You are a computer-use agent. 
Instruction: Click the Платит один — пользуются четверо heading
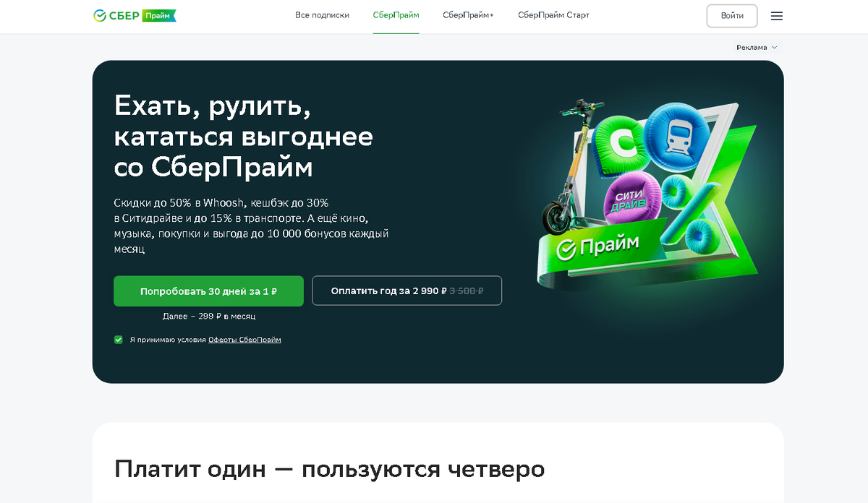(329, 469)
